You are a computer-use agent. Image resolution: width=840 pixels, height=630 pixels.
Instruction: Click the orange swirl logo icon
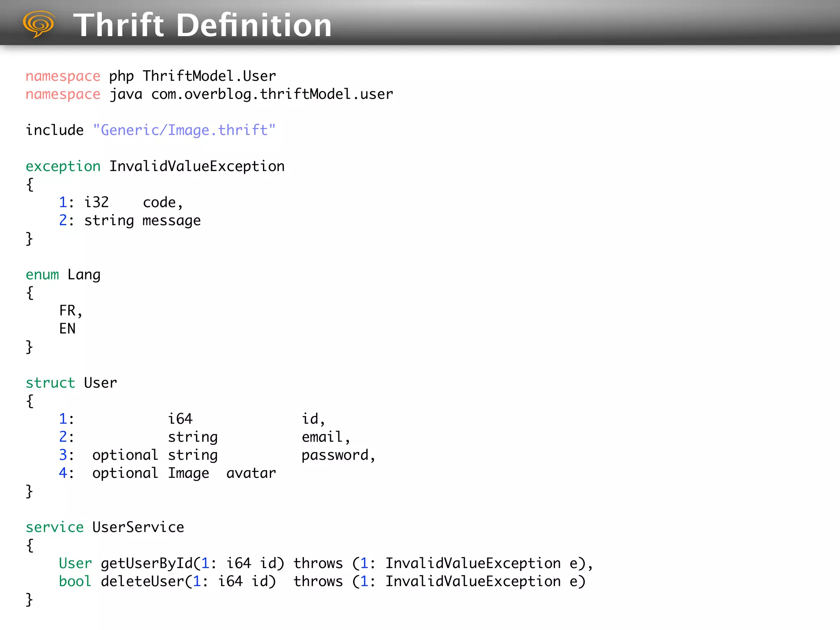pos(39,24)
